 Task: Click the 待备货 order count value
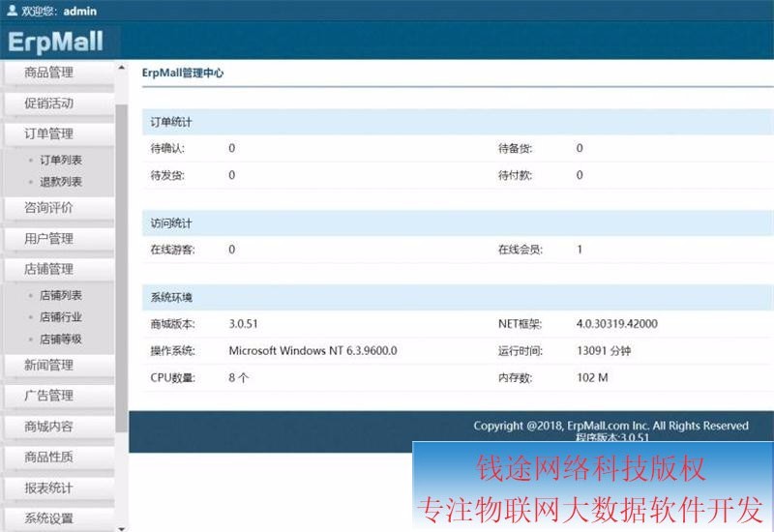pyautogui.click(x=580, y=148)
